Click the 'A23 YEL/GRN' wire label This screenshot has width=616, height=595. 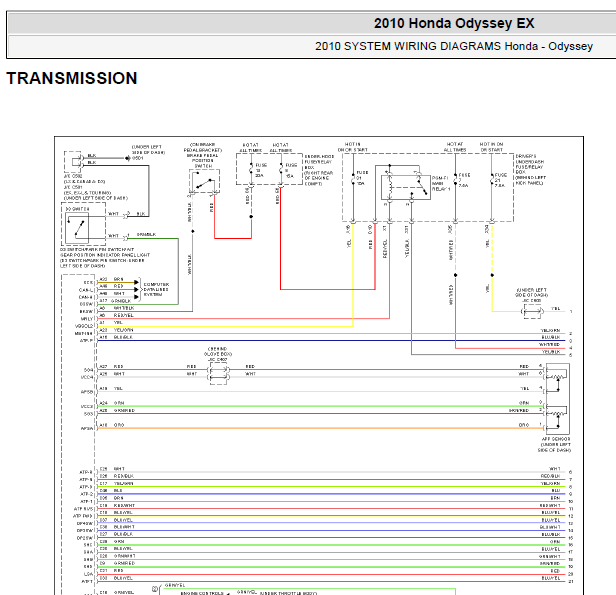[116, 330]
